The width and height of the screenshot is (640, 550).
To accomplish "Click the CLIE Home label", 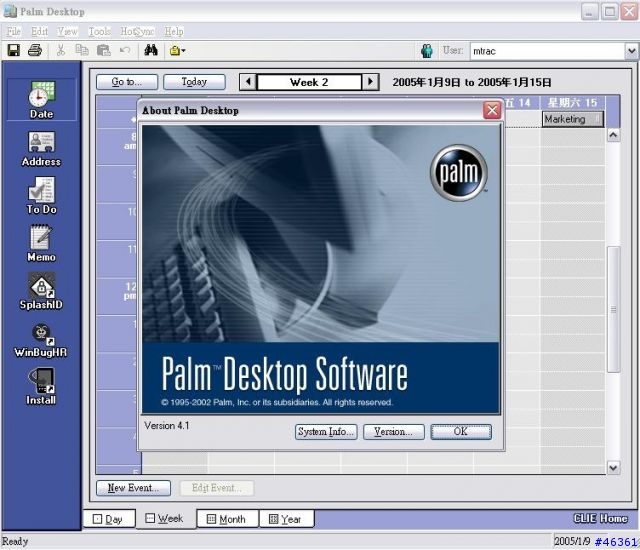I will (600, 519).
